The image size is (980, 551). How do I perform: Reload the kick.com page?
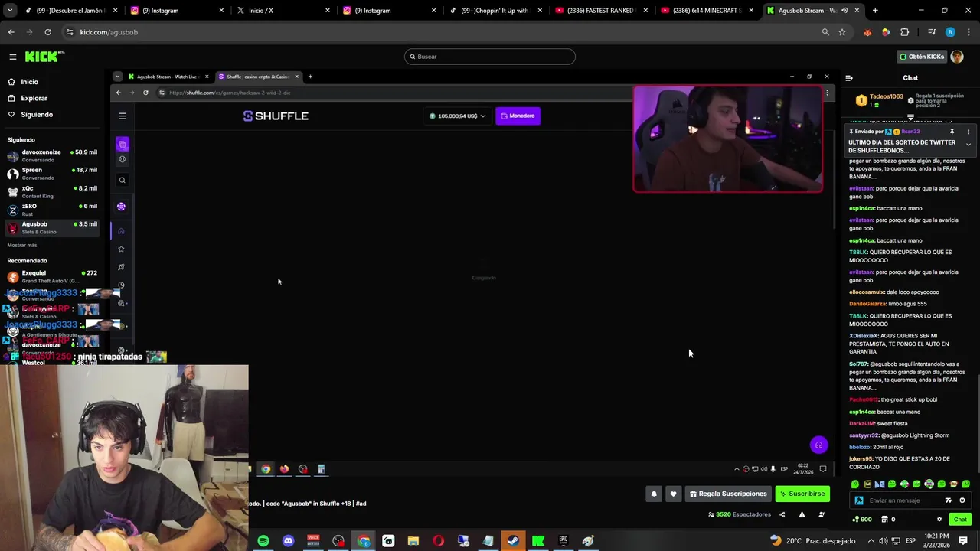(x=47, y=32)
